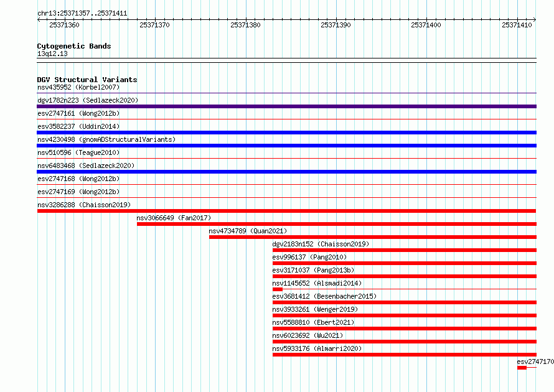Click esv2747169 (Wong2012b) label
The width and height of the screenshot is (554, 392).
78,192
